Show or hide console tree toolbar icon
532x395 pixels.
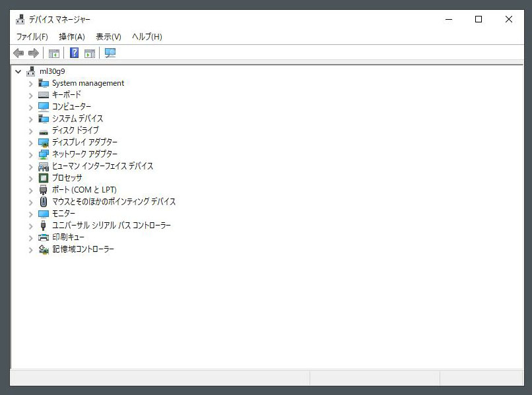pyautogui.click(x=54, y=53)
